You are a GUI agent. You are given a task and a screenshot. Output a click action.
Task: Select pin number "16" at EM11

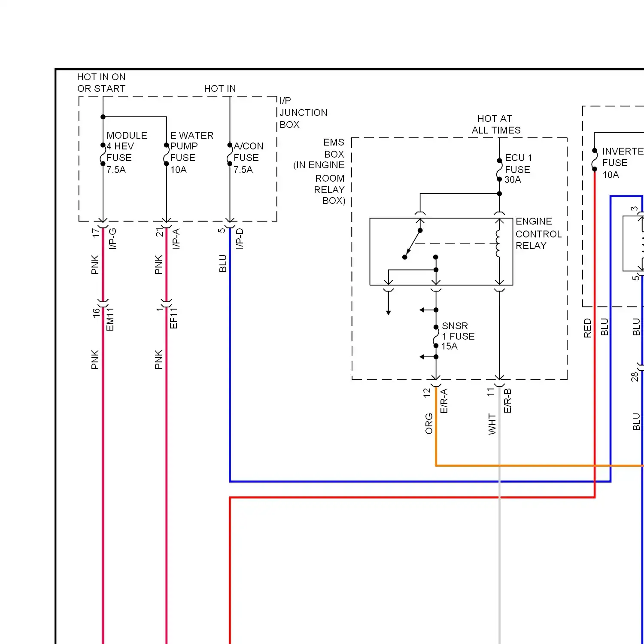tap(96, 313)
